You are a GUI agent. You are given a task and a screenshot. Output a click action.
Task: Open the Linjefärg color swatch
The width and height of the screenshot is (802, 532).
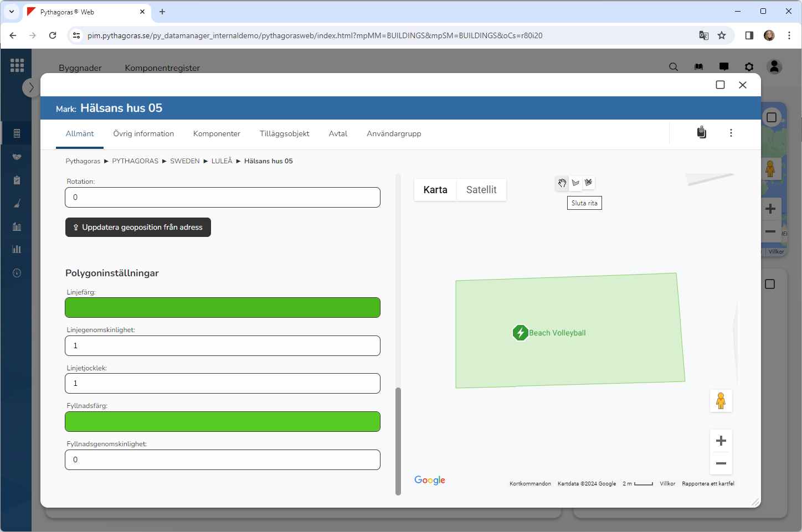coord(223,308)
